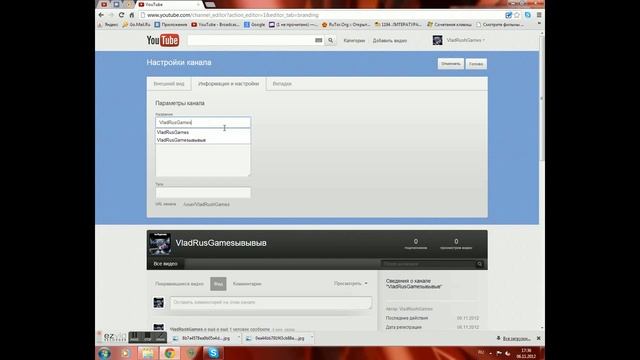Open Windows Explorer from the taskbar

point(148,353)
